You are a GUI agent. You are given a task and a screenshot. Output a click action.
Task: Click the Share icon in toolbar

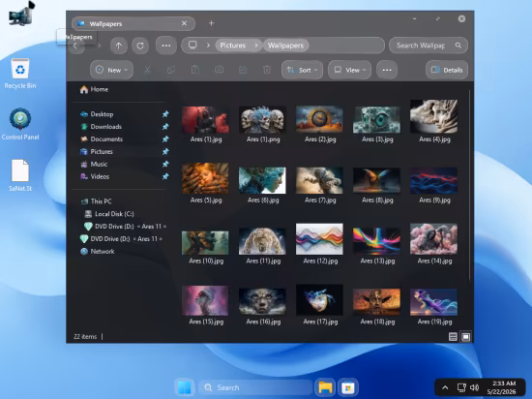click(x=243, y=70)
